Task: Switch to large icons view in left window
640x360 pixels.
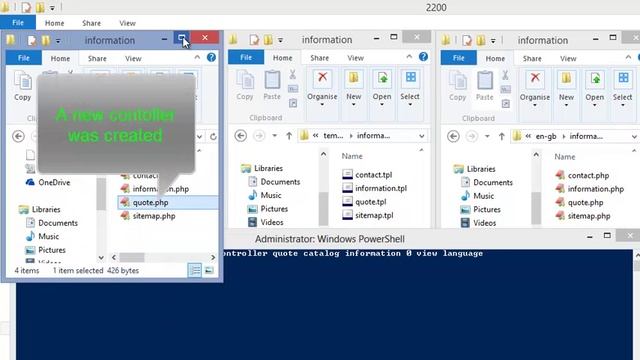Action: [209, 270]
